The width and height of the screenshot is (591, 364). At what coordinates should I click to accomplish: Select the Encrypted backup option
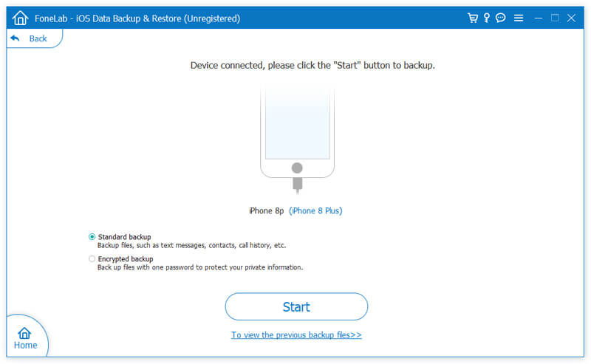coord(92,259)
